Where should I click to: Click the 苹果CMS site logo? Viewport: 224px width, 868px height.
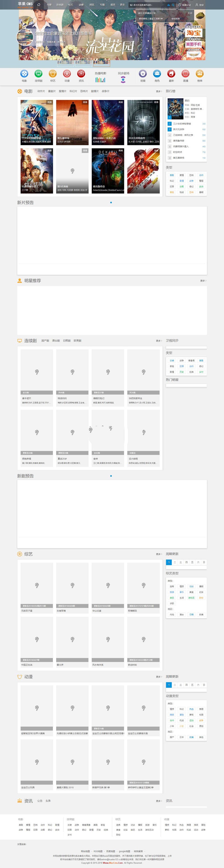point(25,4)
